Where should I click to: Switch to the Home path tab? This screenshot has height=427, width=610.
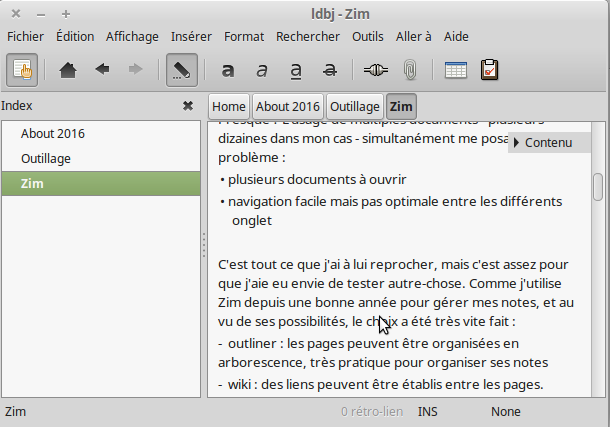[x=229, y=107]
